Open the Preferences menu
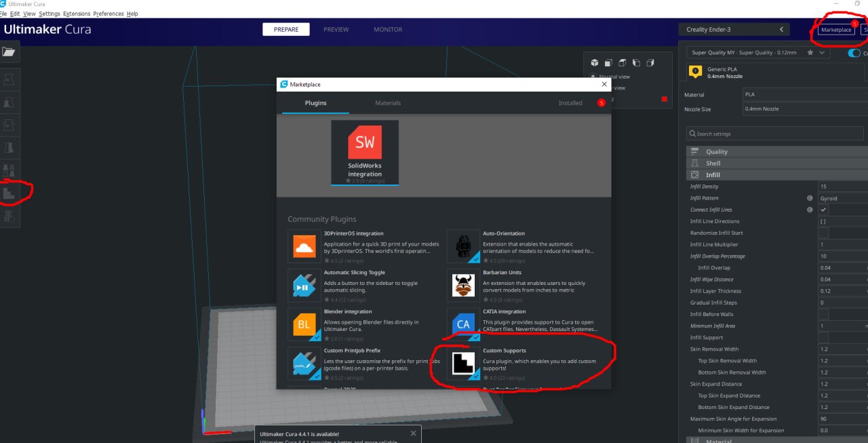The image size is (868, 443). click(x=108, y=14)
